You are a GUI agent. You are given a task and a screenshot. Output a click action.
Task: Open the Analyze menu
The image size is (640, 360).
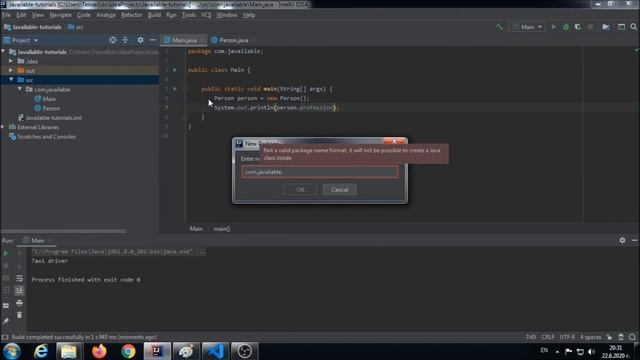(106, 15)
